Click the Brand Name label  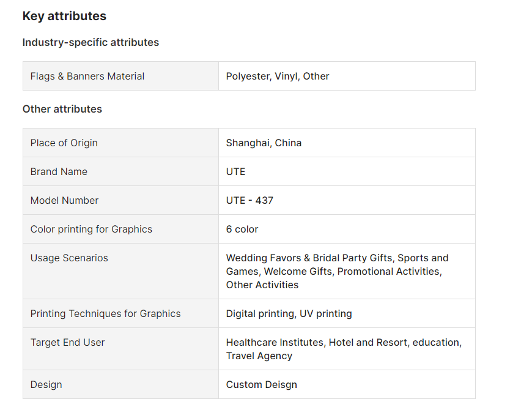[59, 172]
